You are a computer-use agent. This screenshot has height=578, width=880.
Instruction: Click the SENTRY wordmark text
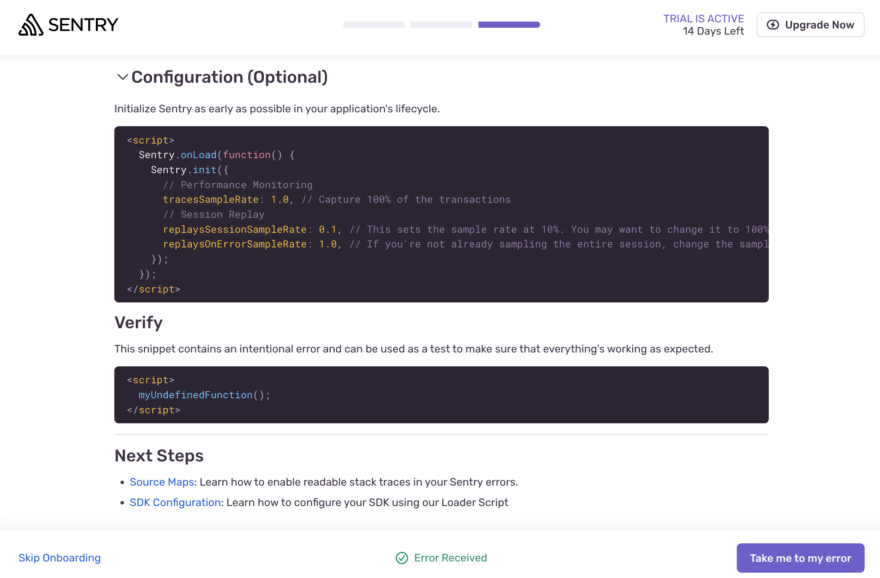point(83,25)
